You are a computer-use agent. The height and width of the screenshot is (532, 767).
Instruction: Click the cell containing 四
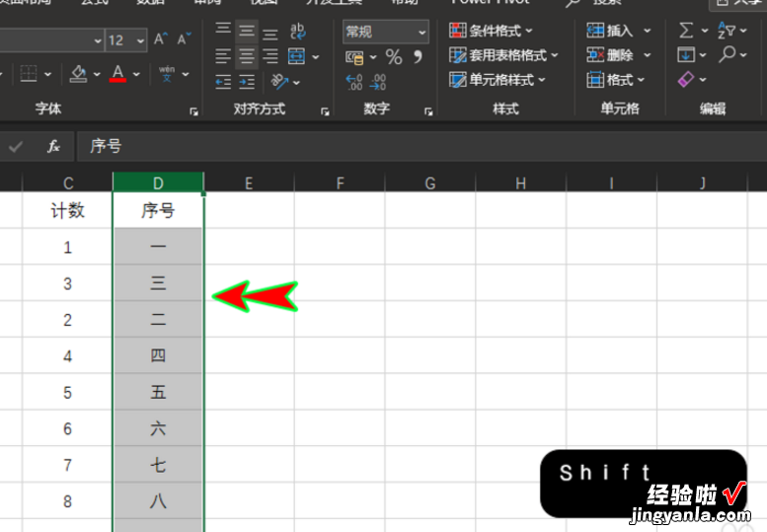pos(158,355)
